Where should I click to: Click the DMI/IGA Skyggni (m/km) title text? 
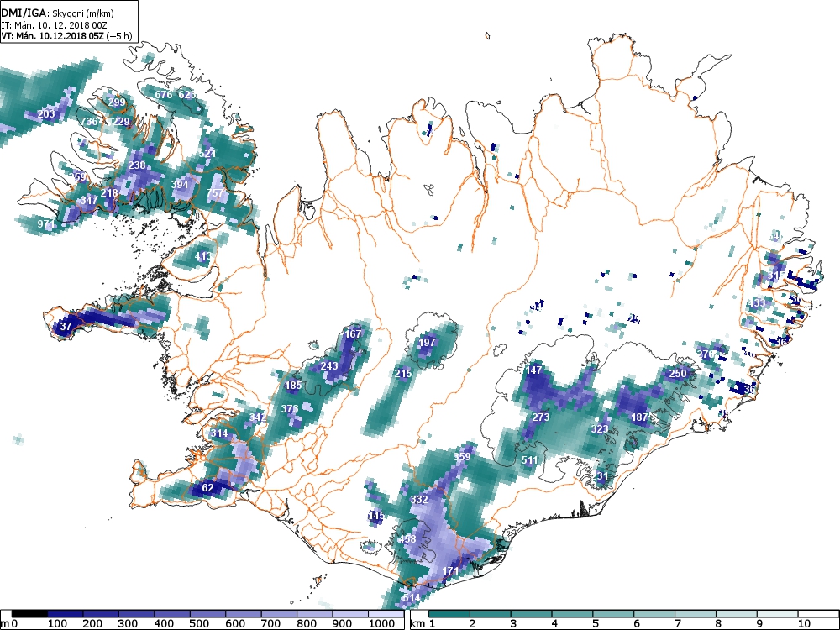57,13
